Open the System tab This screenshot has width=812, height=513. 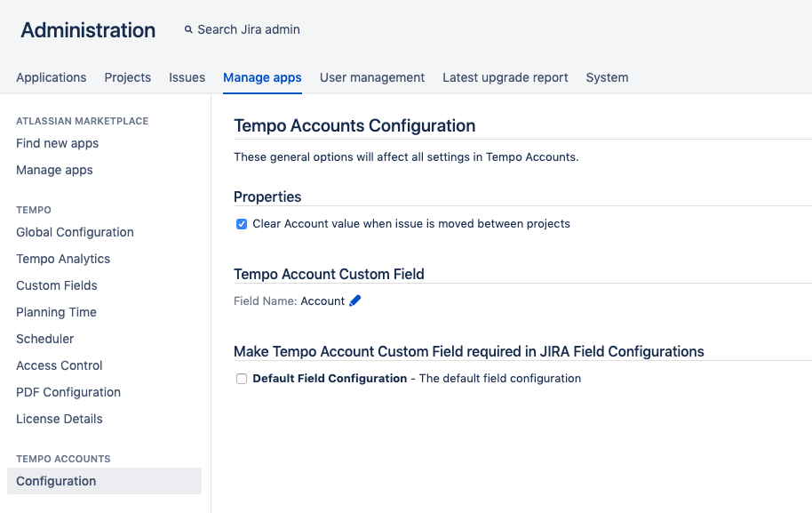coord(607,77)
